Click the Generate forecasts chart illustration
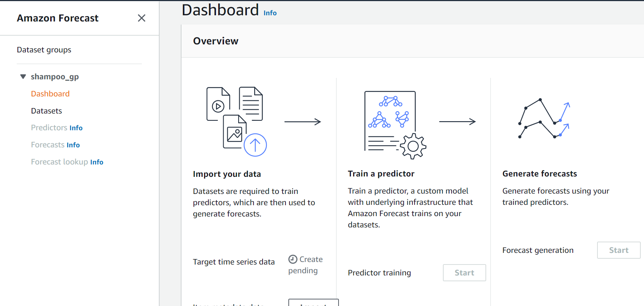644x306 pixels. coord(544,119)
